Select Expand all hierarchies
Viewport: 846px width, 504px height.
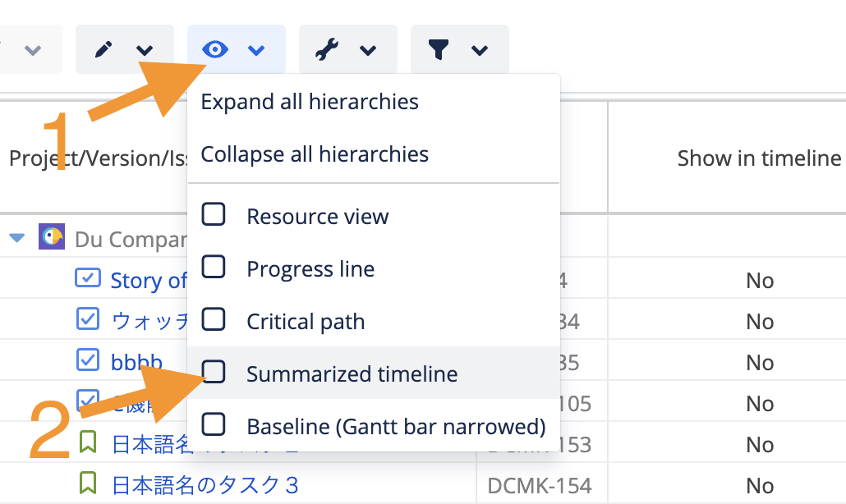pos(310,102)
